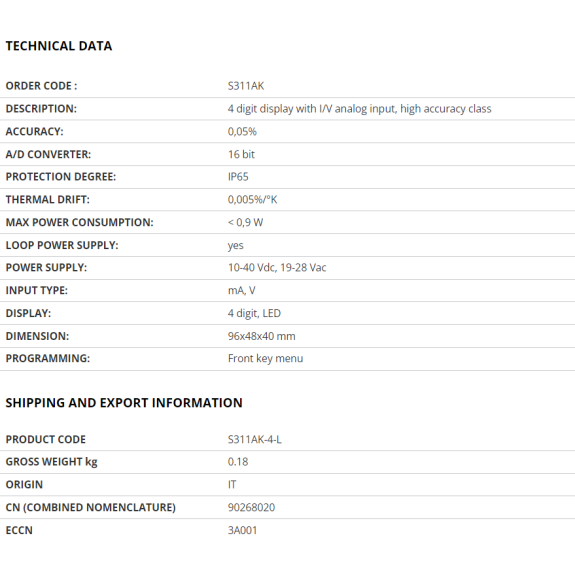Click the INPUT TYPE label

click(x=37, y=290)
